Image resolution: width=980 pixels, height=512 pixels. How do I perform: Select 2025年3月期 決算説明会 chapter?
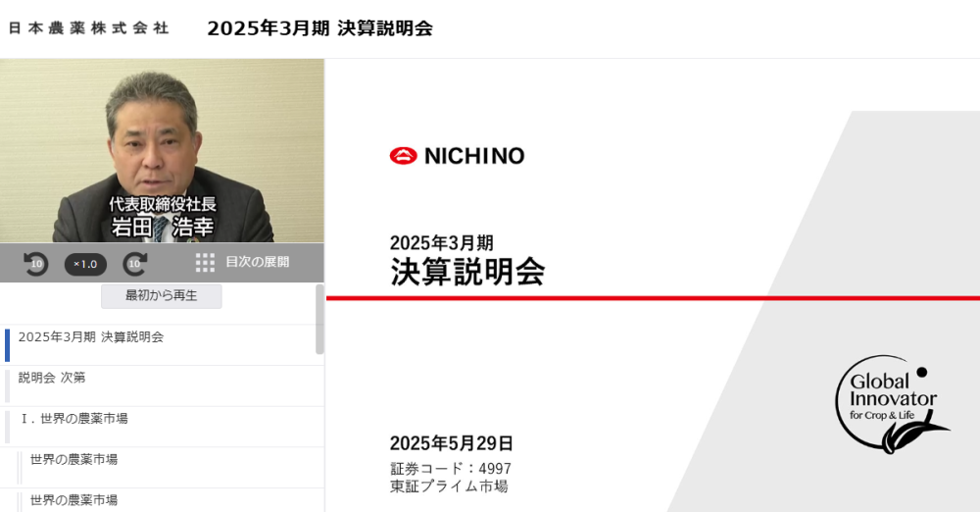coord(163,345)
